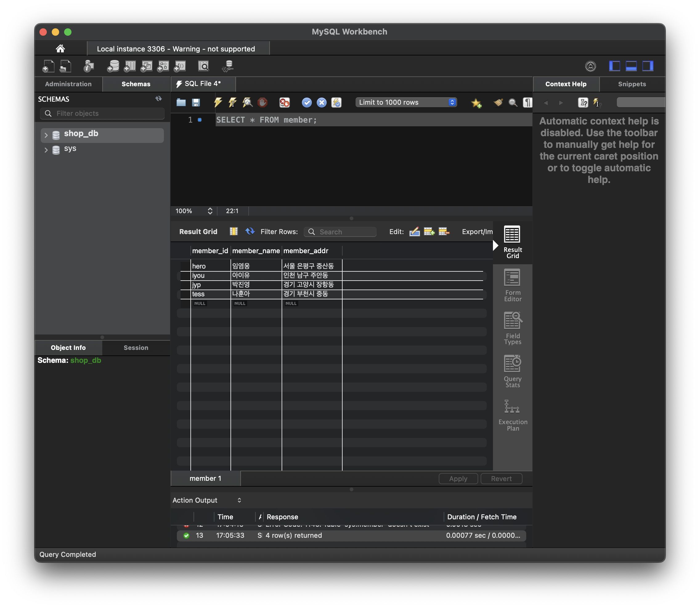Open the Home screen tab icon

coord(60,49)
